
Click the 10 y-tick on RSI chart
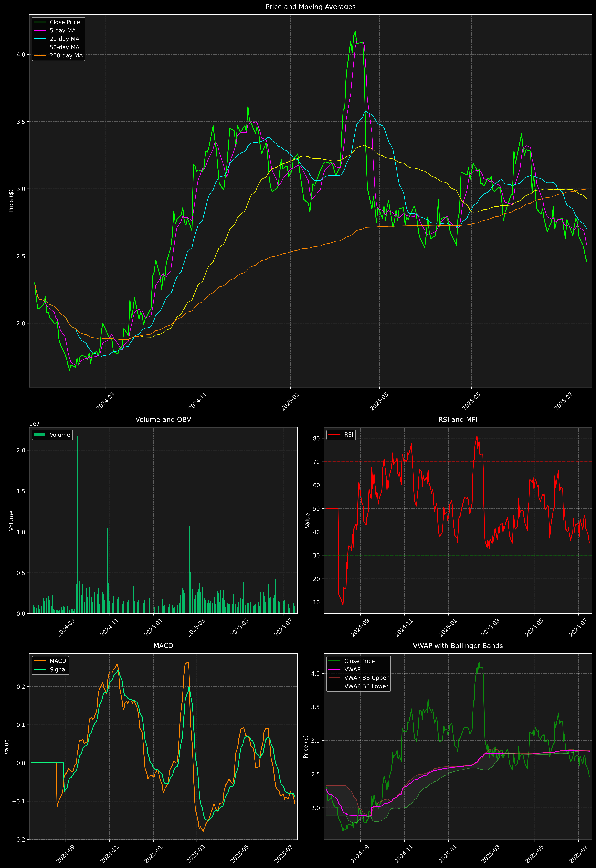pos(317,602)
